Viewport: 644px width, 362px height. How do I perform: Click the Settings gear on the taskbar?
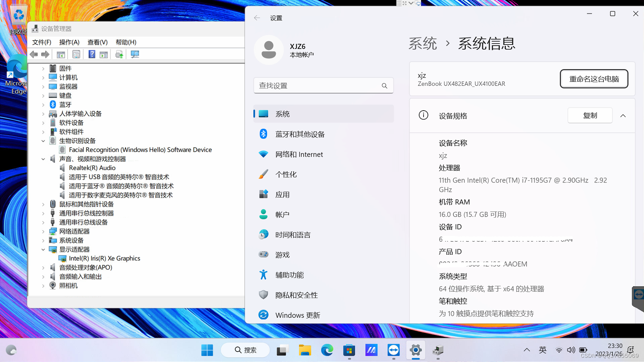(416, 350)
